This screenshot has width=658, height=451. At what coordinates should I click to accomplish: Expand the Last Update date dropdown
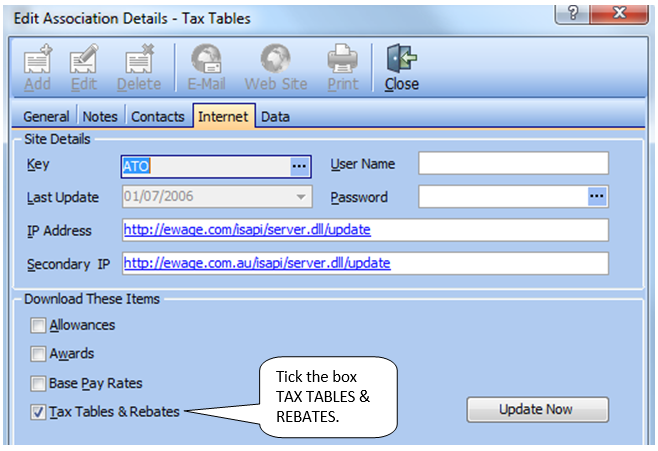click(x=301, y=196)
